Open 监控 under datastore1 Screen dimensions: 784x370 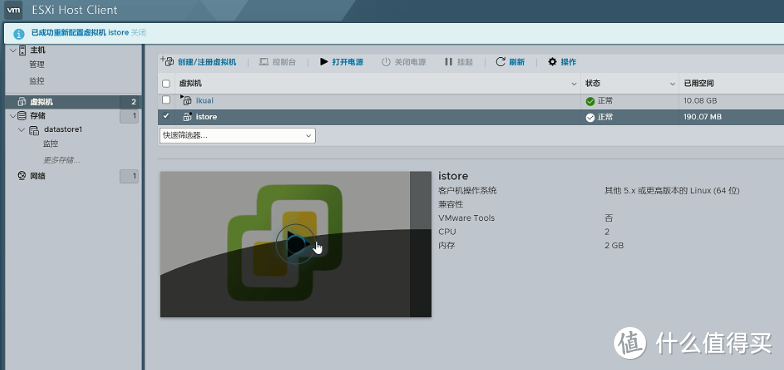tap(50, 144)
